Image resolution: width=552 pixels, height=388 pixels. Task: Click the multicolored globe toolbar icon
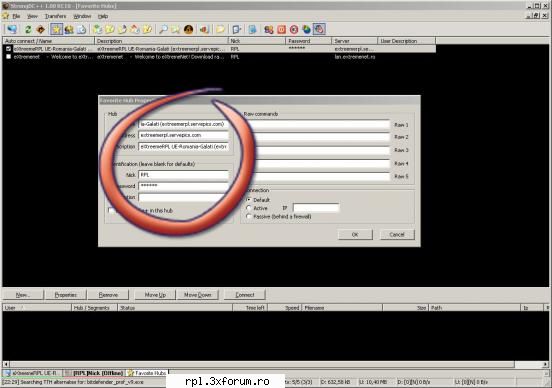(x=306, y=29)
